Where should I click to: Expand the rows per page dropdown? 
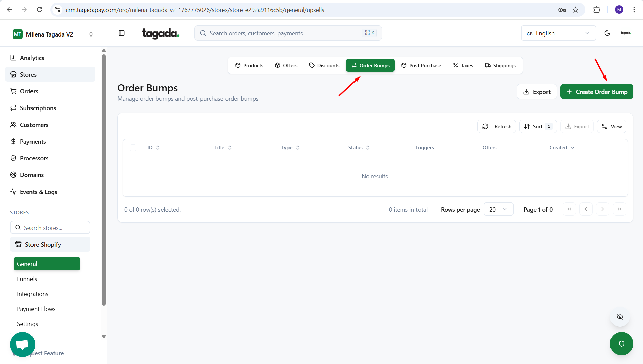[498, 209]
